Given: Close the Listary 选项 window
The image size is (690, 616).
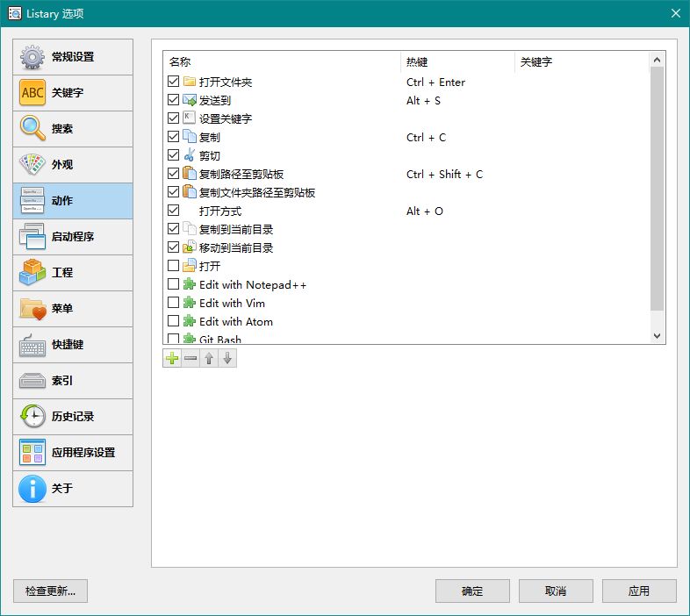Looking at the screenshot, I should click(x=676, y=14).
